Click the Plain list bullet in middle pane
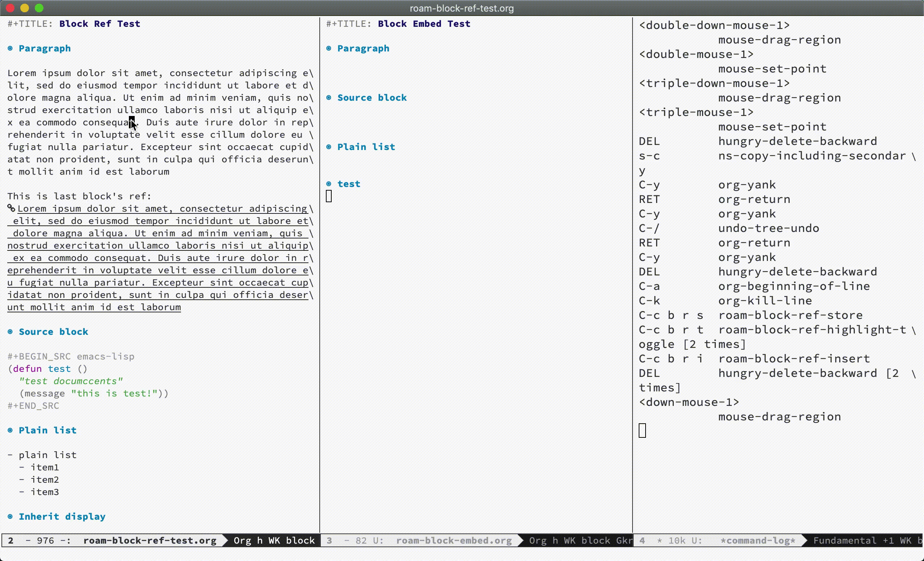The width and height of the screenshot is (924, 561). point(329,147)
